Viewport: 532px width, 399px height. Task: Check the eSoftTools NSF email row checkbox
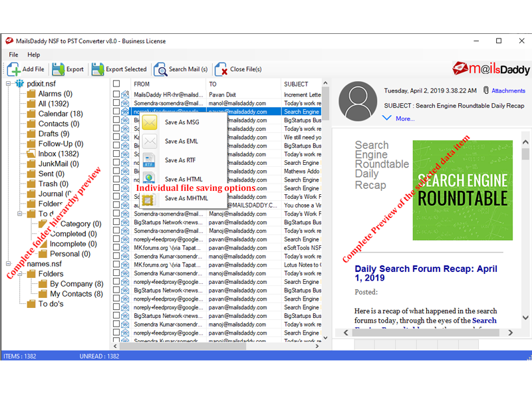116,247
